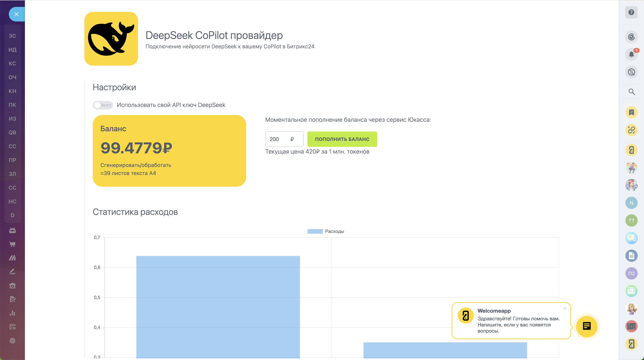The width and height of the screenshot is (644, 360).
Task: Click the e-signature pen sidebar icon
Action: coord(12,271)
